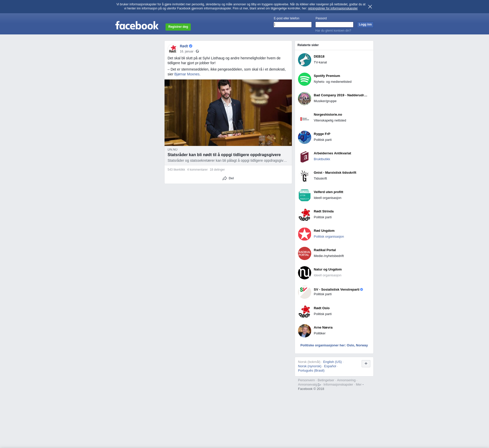Image resolution: width=489 pixels, height=448 pixels.
Task: Click the DN.NO source label
Action: (x=172, y=150)
